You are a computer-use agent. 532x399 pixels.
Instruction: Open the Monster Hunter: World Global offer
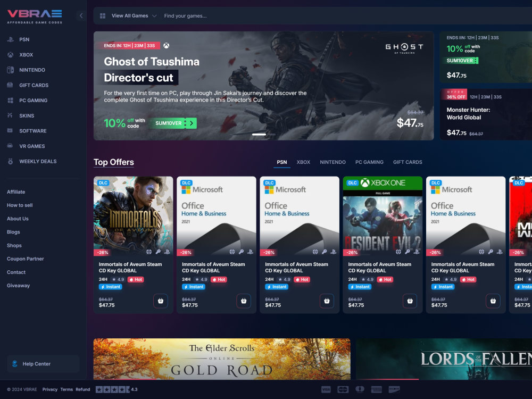click(486, 114)
